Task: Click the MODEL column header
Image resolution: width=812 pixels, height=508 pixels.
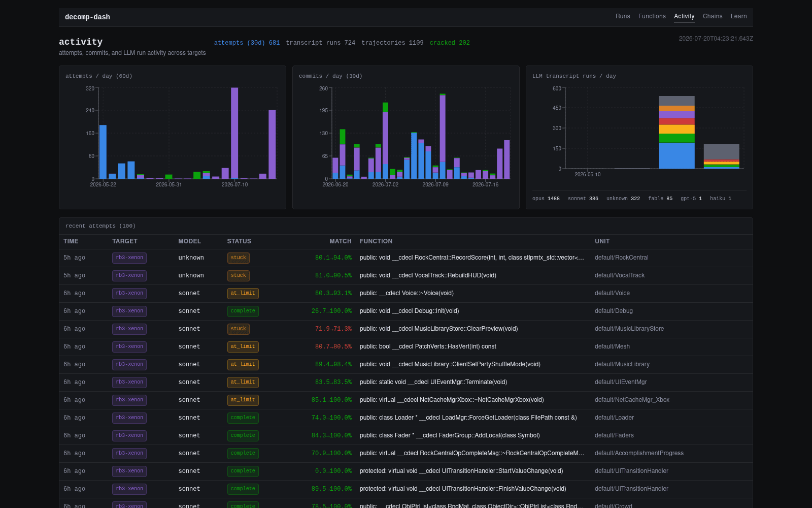Action: [x=190, y=241]
